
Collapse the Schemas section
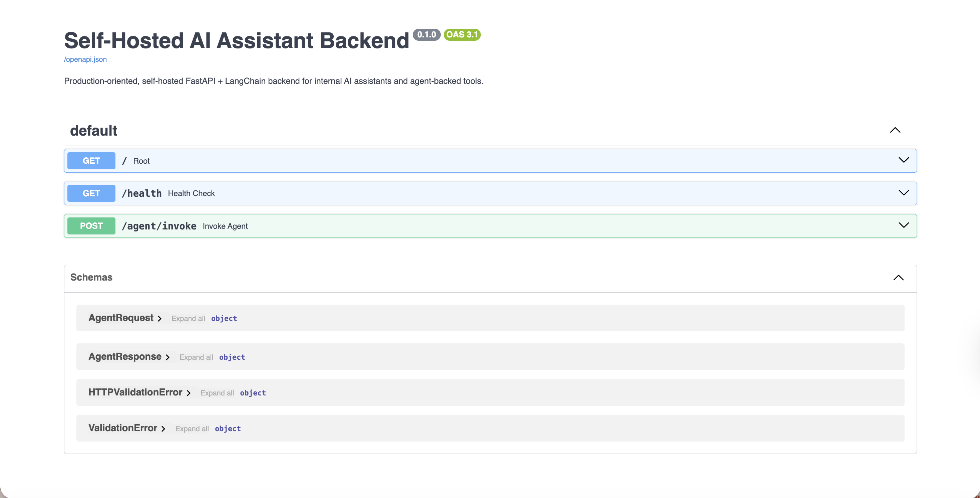(899, 278)
